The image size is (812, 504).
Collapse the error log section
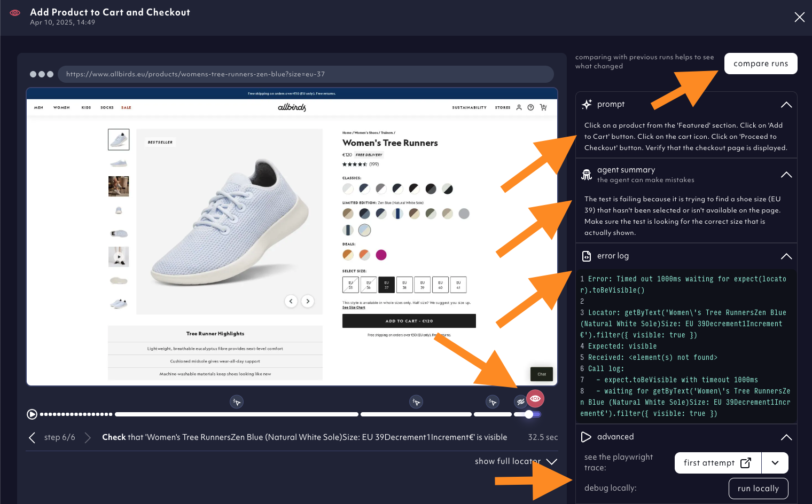pyautogui.click(x=786, y=256)
